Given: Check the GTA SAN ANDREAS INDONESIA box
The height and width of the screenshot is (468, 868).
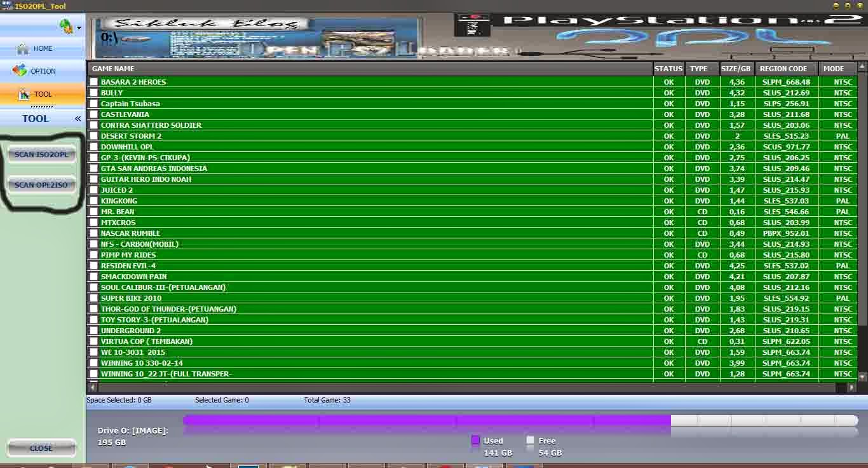Looking at the screenshot, I should [x=94, y=169].
